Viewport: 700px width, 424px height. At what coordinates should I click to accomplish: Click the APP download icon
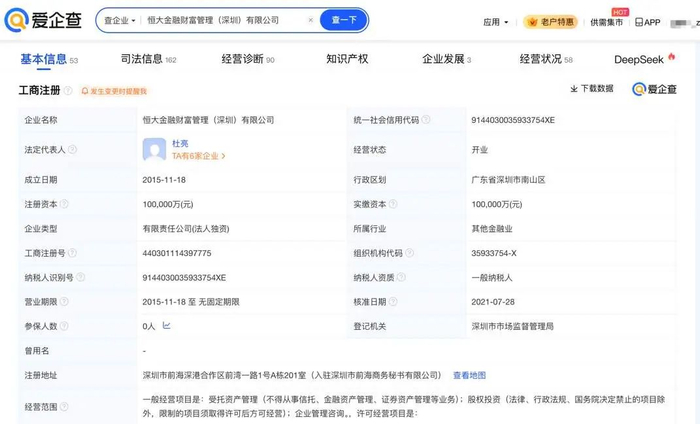(x=647, y=22)
